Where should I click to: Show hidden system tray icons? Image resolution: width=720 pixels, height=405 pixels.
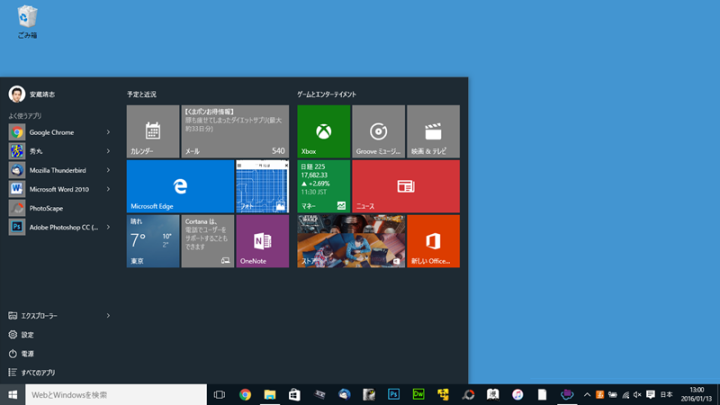click(587, 394)
